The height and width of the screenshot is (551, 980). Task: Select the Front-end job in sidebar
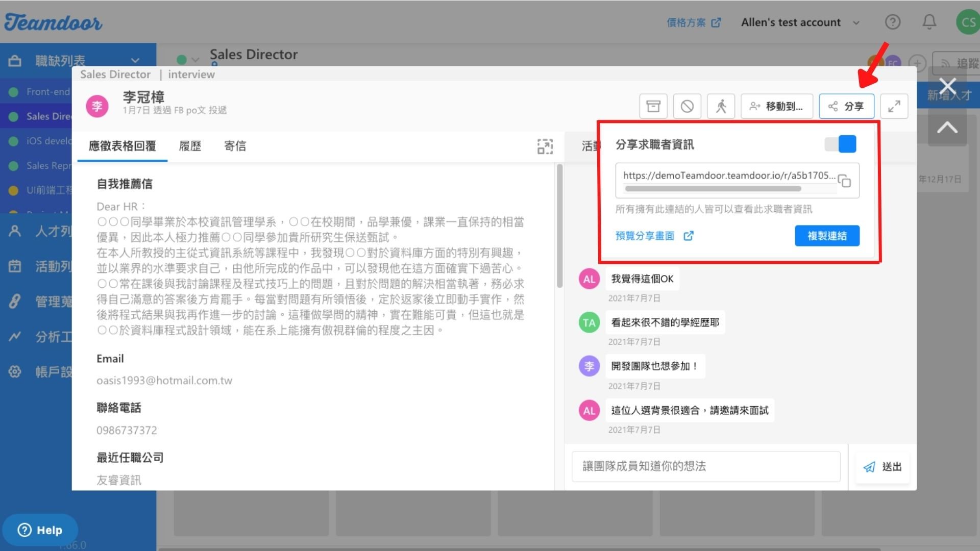click(x=37, y=92)
